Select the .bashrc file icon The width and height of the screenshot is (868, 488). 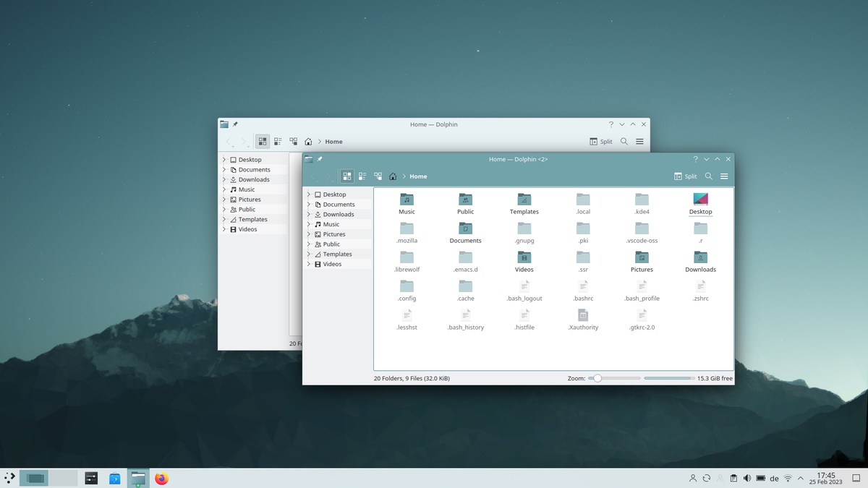coord(583,286)
